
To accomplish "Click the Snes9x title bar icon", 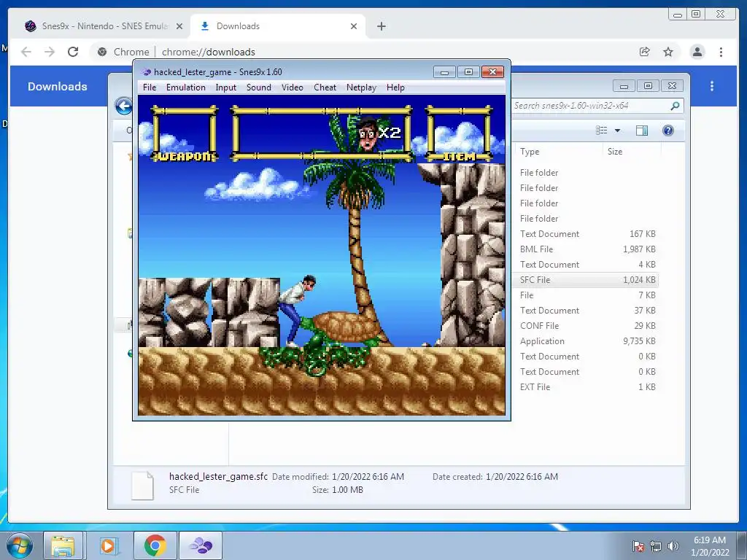I will coord(146,72).
